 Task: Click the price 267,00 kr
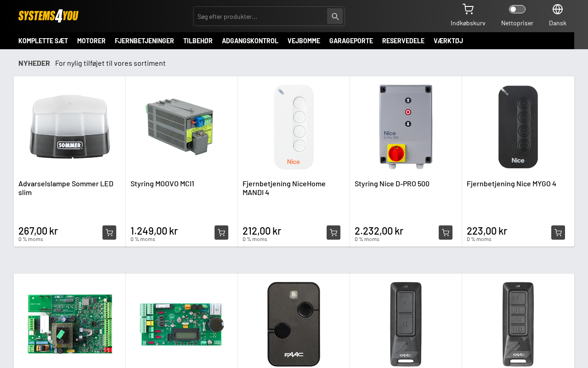(38, 230)
